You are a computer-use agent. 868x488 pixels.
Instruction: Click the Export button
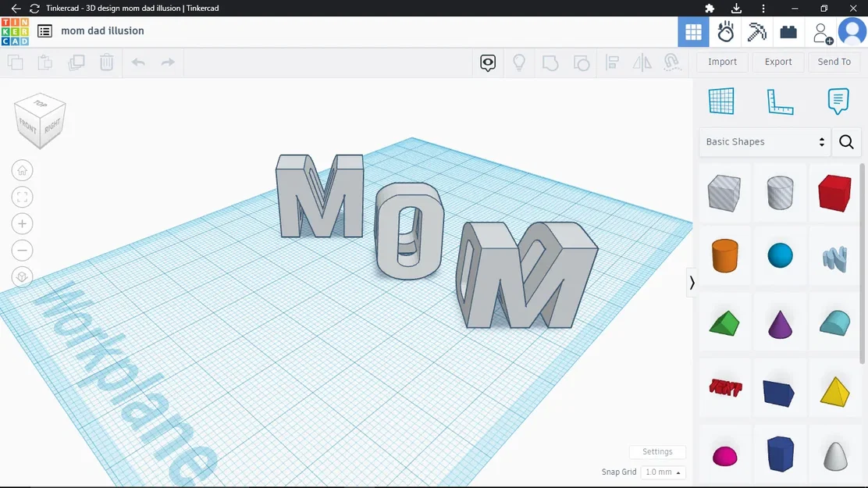click(778, 62)
